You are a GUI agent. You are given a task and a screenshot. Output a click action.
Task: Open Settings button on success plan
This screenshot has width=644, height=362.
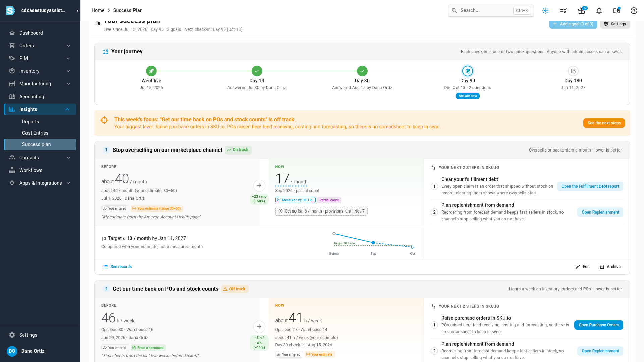click(615, 24)
